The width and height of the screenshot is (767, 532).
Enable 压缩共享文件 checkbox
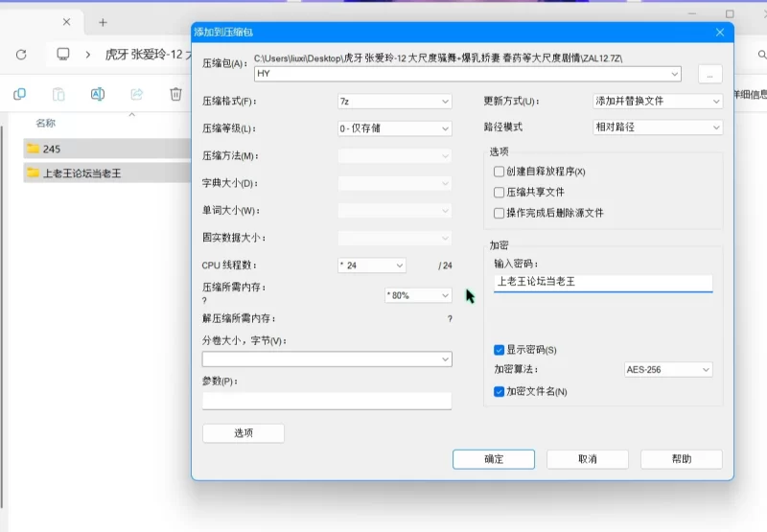(x=499, y=192)
